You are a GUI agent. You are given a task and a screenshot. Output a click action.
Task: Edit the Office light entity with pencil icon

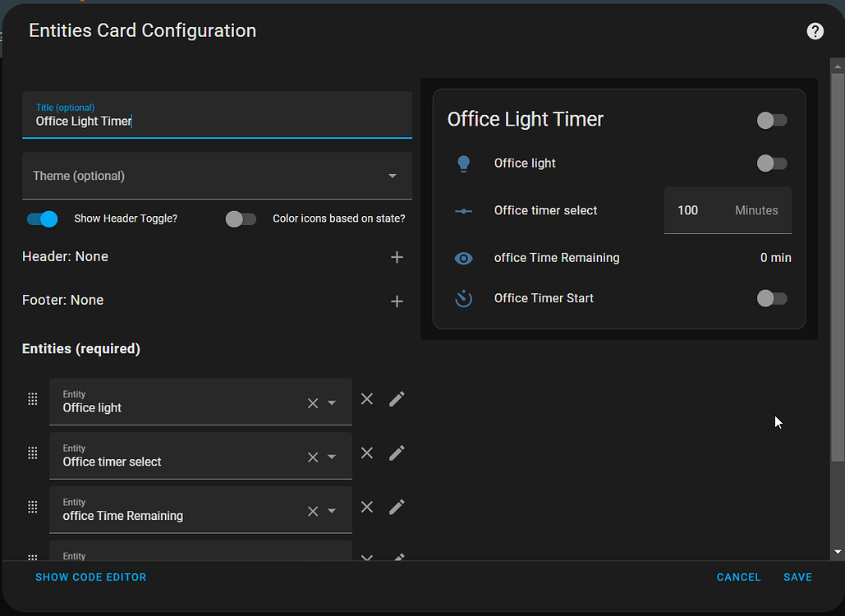(x=397, y=398)
